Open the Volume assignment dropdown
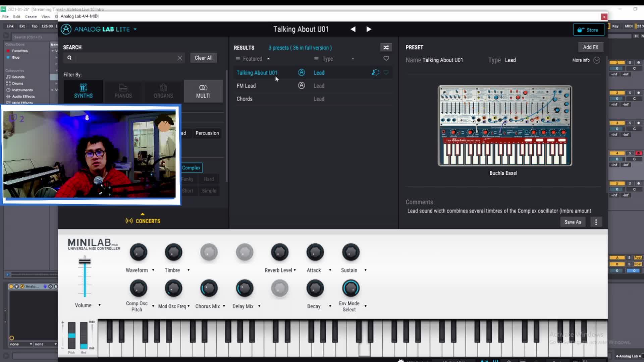 pos(100,305)
